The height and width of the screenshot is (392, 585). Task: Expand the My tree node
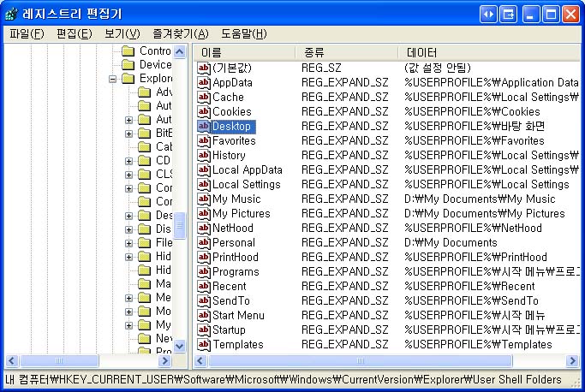[128, 325]
